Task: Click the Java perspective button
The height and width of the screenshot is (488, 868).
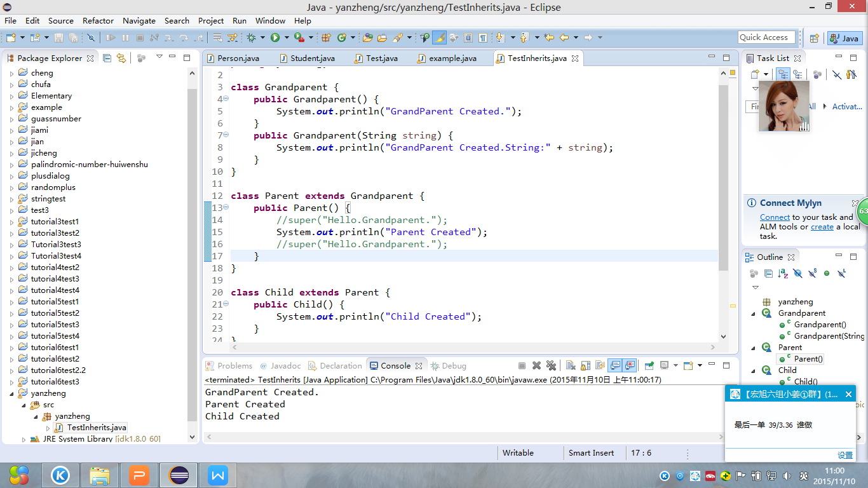Action: (844, 38)
